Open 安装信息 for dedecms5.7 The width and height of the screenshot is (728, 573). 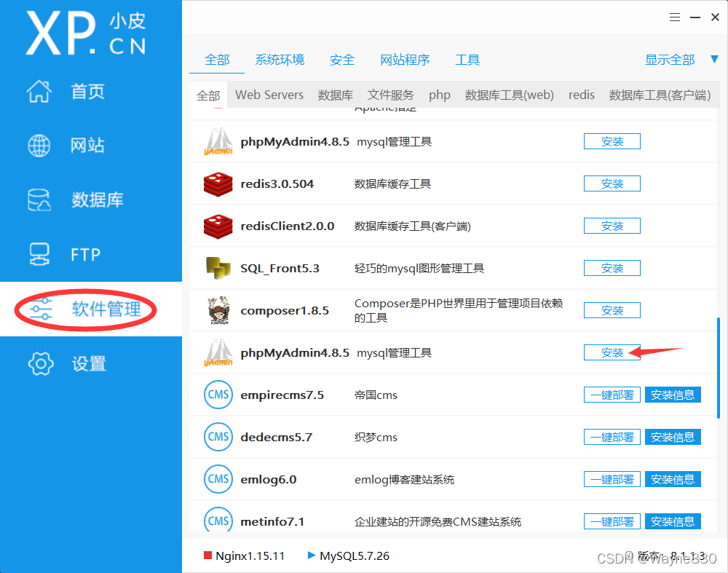pyautogui.click(x=673, y=437)
